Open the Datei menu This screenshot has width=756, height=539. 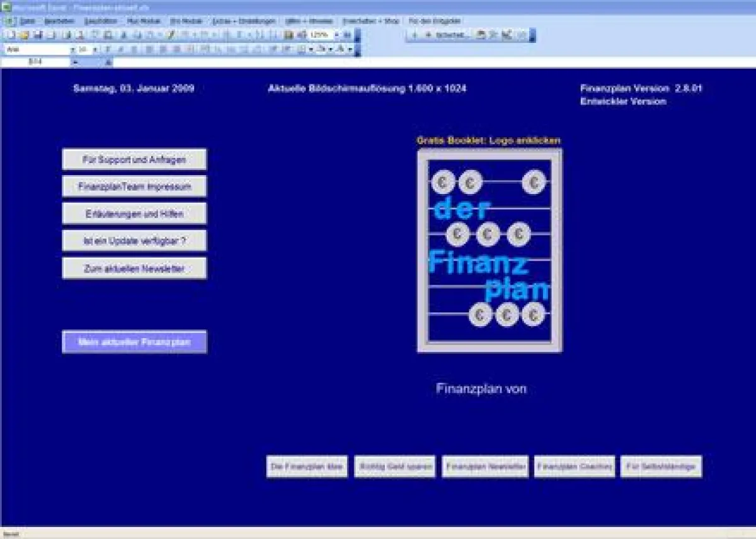[27, 21]
